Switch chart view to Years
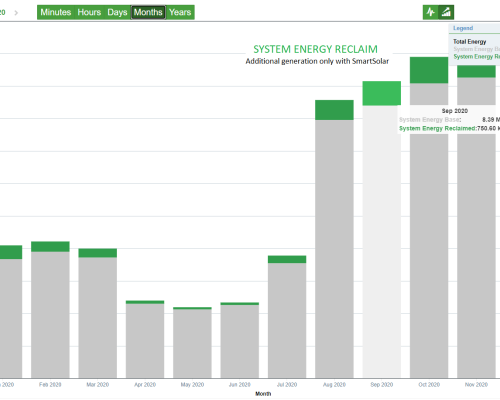Image resolution: width=500 pixels, height=400 pixels. tap(180, 12)
